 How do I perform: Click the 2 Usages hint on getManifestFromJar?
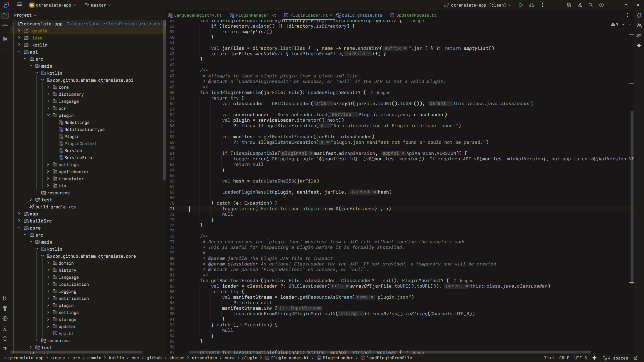point(463,281)
